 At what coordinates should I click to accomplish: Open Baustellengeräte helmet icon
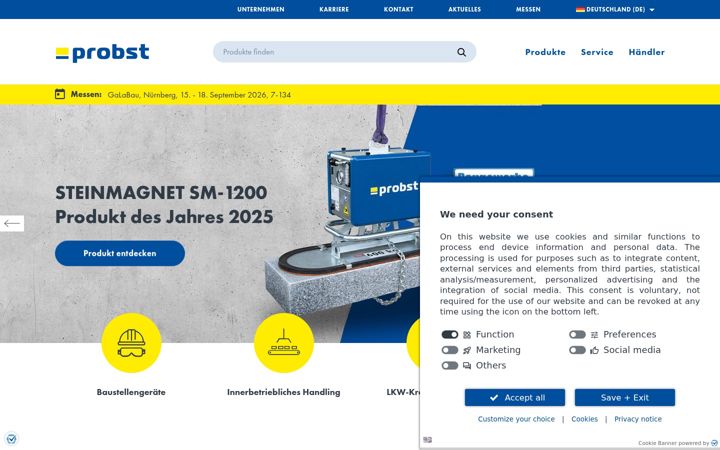pyautogui.click(x=131, y=343)
